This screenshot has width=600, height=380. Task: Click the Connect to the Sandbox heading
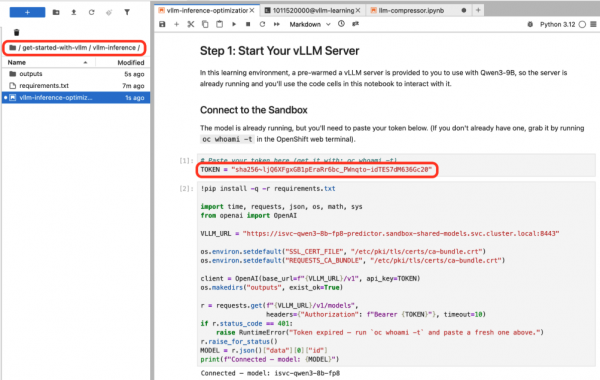(x=253, y=110)
